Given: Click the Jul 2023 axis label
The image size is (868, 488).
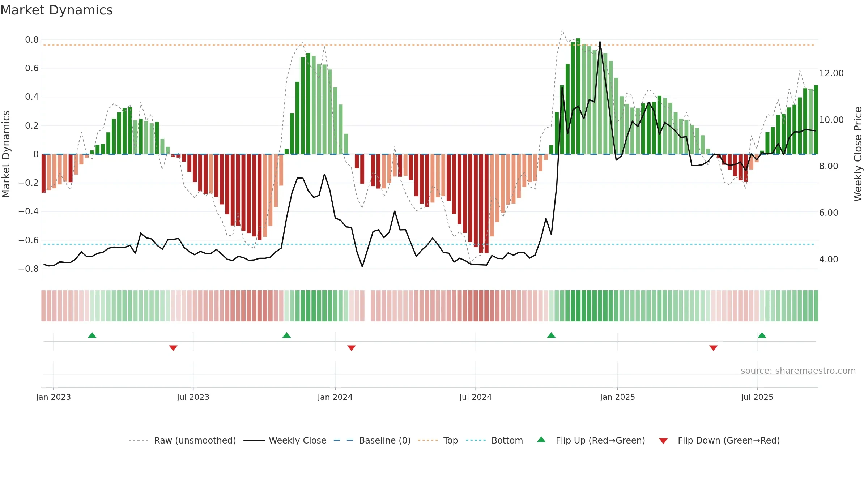Looking at the screenshot, I should [x=193, y=397].
